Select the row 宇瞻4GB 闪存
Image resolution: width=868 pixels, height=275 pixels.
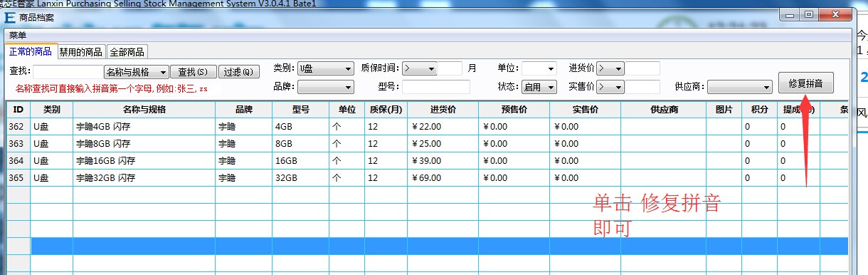427,127
